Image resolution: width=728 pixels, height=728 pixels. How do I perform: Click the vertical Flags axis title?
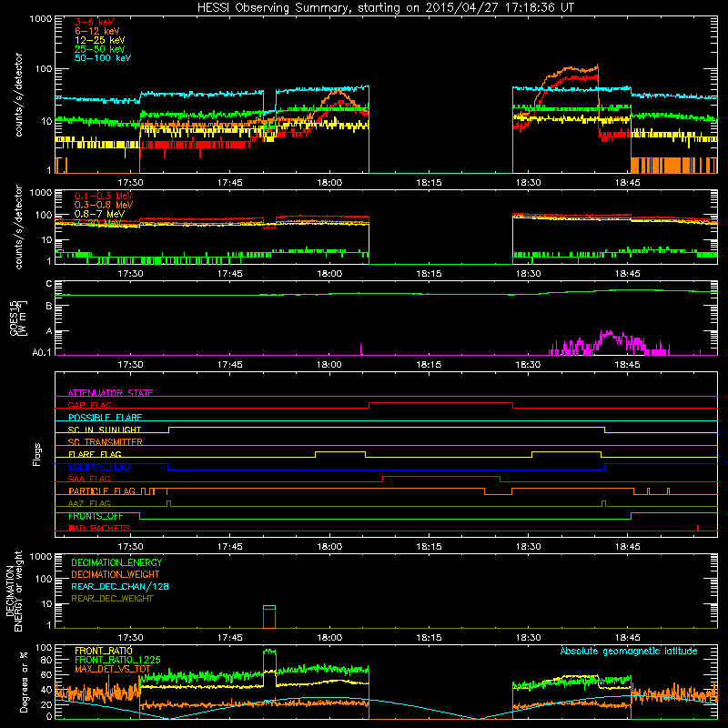coord(37,454)
